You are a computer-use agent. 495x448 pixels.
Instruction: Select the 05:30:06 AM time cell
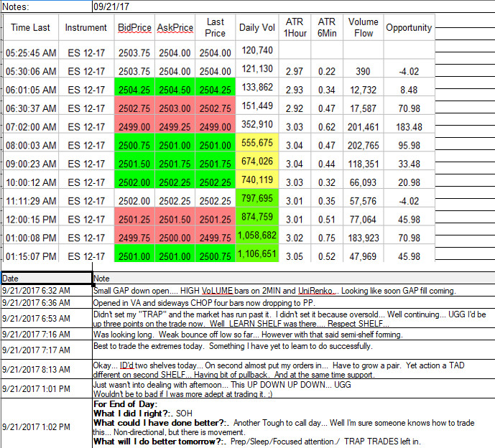click(x=31, y=68)
